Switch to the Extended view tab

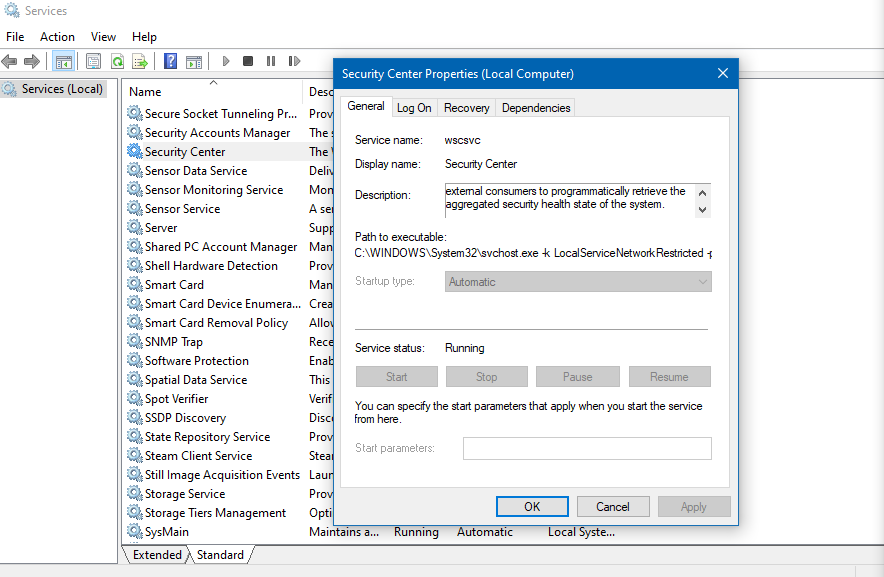click(157, 554)
